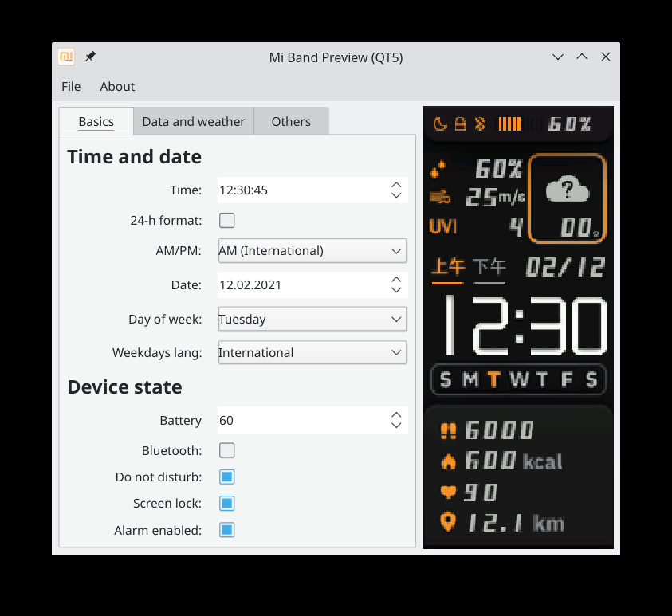Click the 6000 steps value in preview
This screenshot has height=616, width=672.
coord(499,430)
